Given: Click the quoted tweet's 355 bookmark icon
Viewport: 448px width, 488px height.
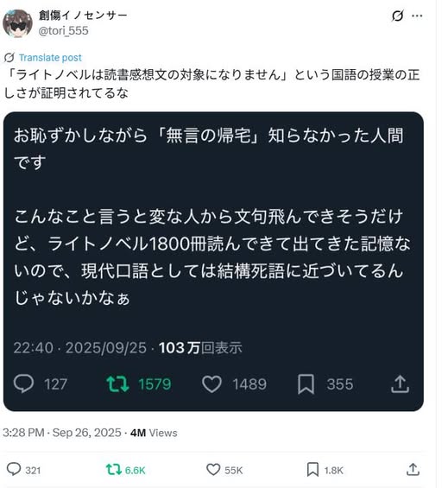Looking at the screenshot, I should pos(306,384).
